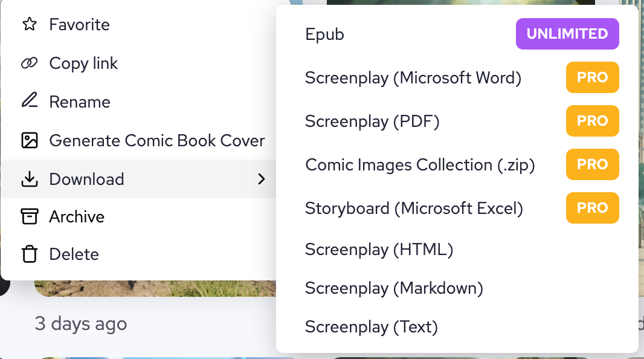The width and height of the screenshot is (644, 359).
Task: Choose Screenplay (Microsoft Word) export
Action: coord(413,78)
